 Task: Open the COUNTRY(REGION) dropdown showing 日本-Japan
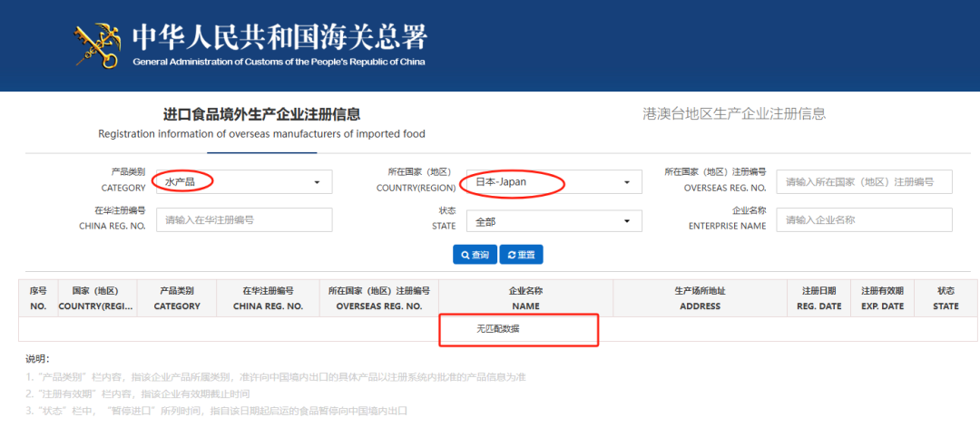[x=553, y=182]
